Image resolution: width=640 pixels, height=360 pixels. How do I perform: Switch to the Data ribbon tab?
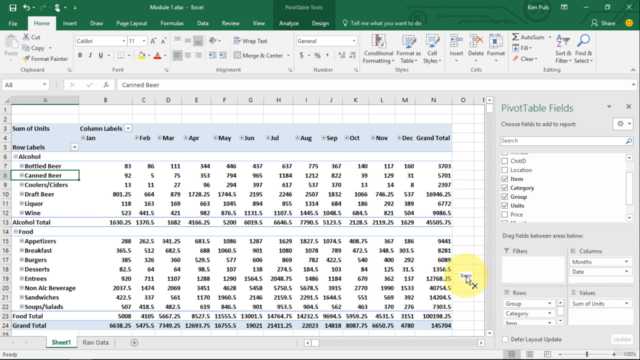click(202, 23)
